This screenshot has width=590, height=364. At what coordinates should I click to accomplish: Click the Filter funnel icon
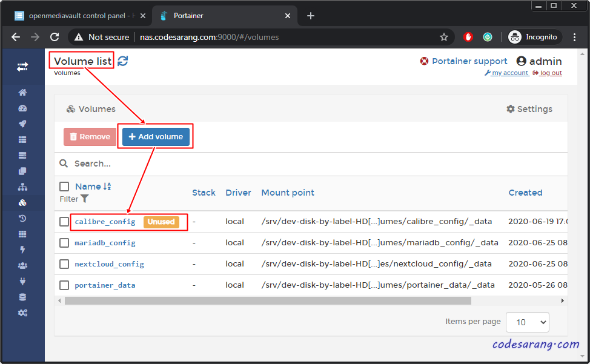click(x=85, y=199)
